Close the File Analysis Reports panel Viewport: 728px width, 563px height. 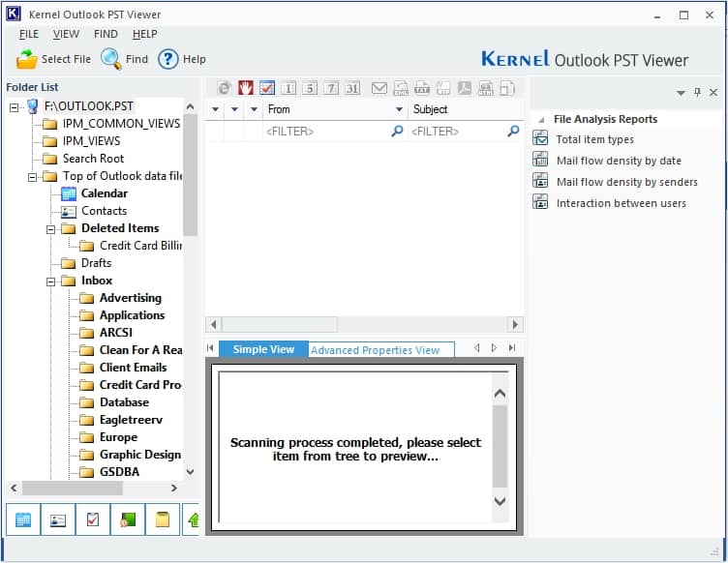point(713,92)
